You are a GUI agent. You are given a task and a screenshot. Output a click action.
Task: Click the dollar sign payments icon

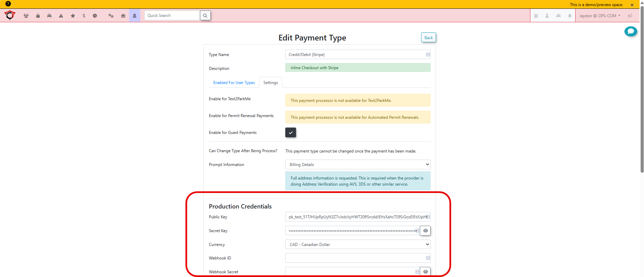coord(84,16)
